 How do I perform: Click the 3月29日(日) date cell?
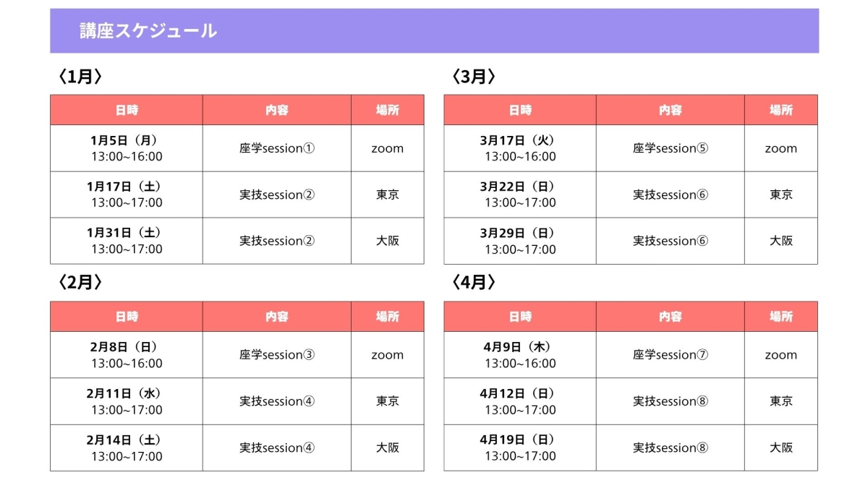pos(520,241)
